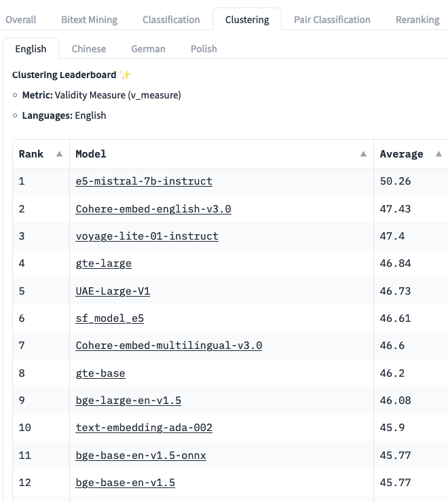Click the Languages: English text
The width and height of the screenshot is (448, 501).
64,115
